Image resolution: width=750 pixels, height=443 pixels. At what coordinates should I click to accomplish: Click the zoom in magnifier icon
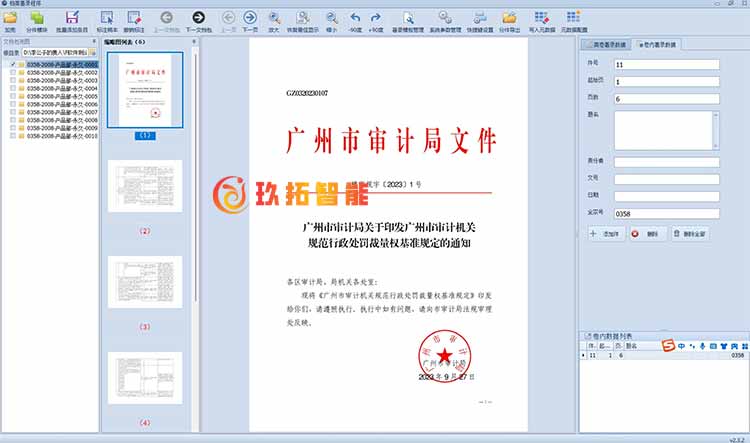pos(274,18)
